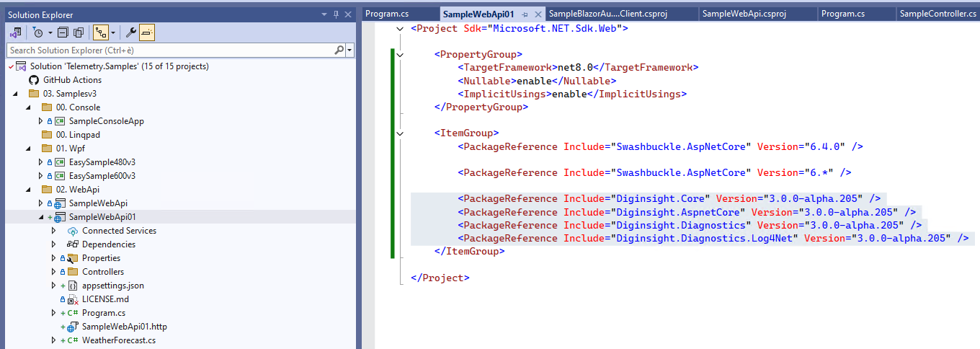Collapse the PropertyGroup XML block

[x=401, y=55]
